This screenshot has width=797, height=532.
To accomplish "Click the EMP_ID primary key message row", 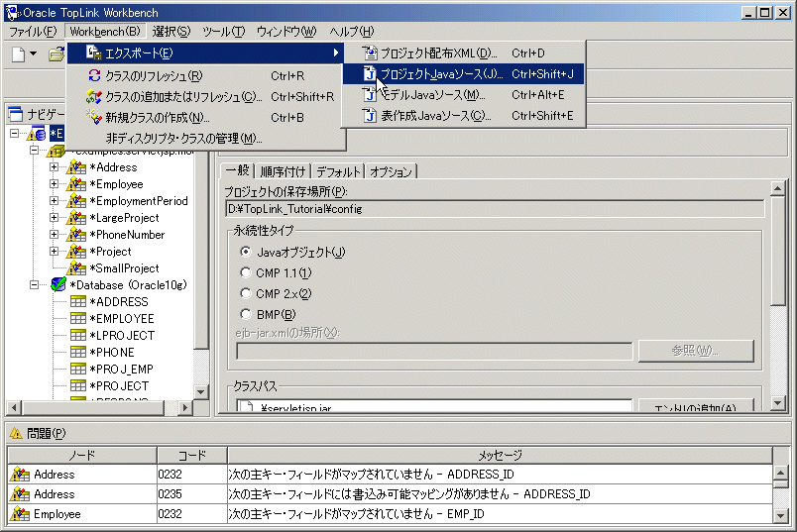I will click(391, 514).
